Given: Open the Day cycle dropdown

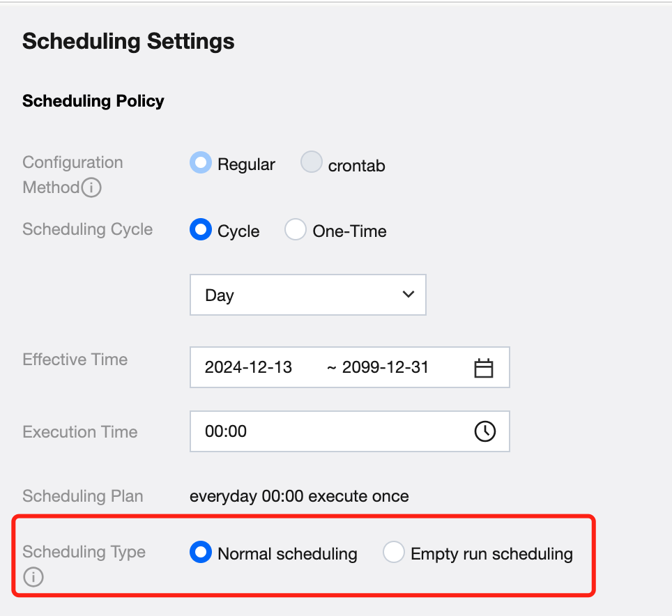Looking at the screenshot, I should (307, 295).
